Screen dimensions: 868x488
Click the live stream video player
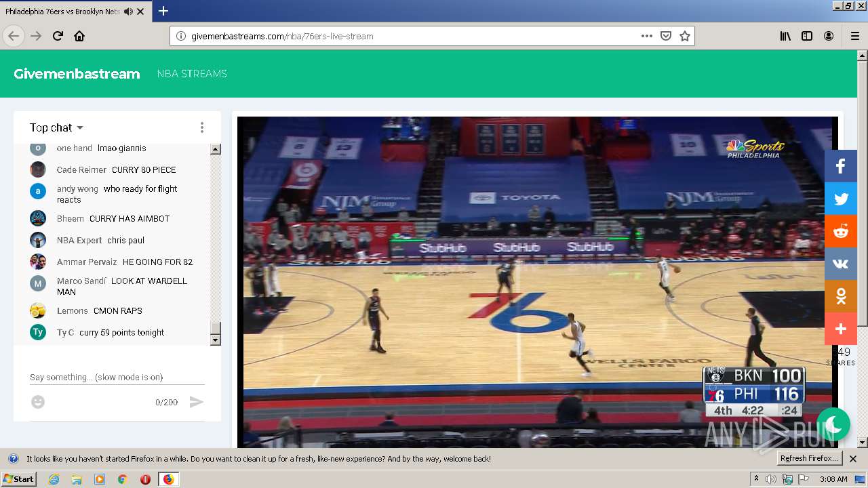click(538, 282)
